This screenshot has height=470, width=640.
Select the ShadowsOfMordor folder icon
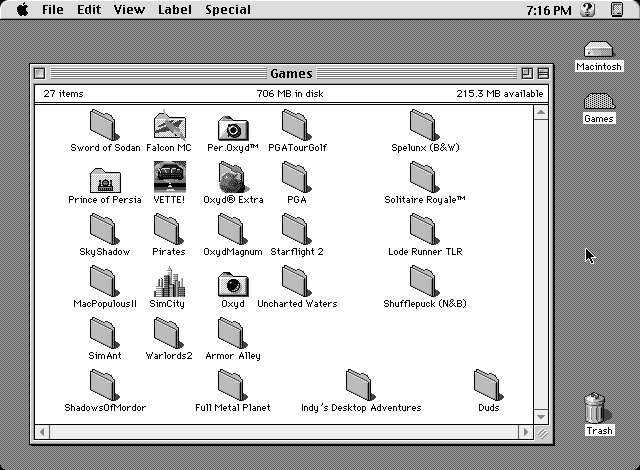point(104,385)
